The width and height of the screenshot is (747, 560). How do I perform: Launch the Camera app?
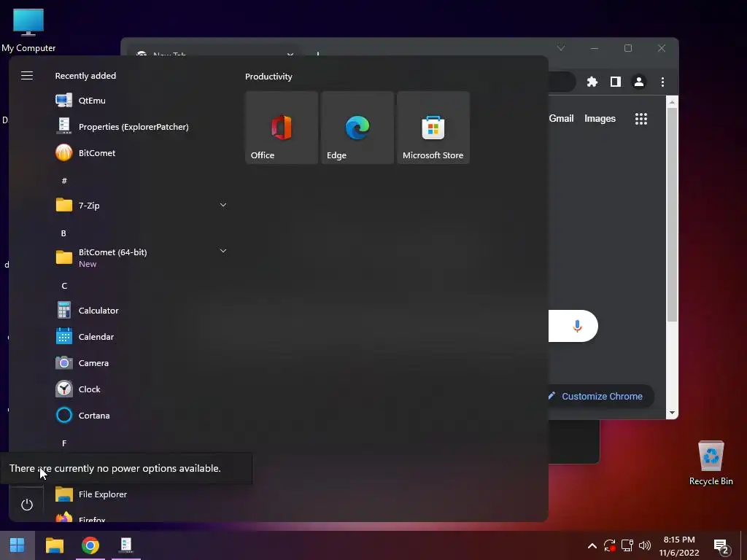tap(141, 363)
